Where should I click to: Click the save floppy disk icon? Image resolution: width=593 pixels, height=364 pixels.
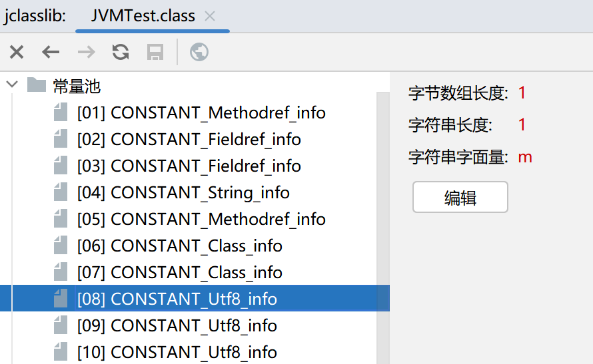pyautogui.click(x=155, y=52)
